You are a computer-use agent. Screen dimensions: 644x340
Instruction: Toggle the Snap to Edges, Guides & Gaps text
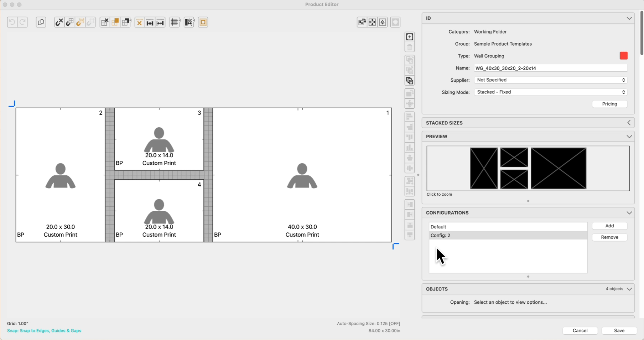[x=44, y=331]
